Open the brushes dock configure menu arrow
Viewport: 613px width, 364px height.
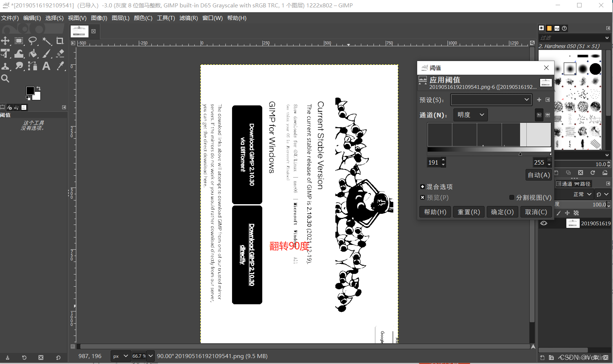click(x=608, y=28)
